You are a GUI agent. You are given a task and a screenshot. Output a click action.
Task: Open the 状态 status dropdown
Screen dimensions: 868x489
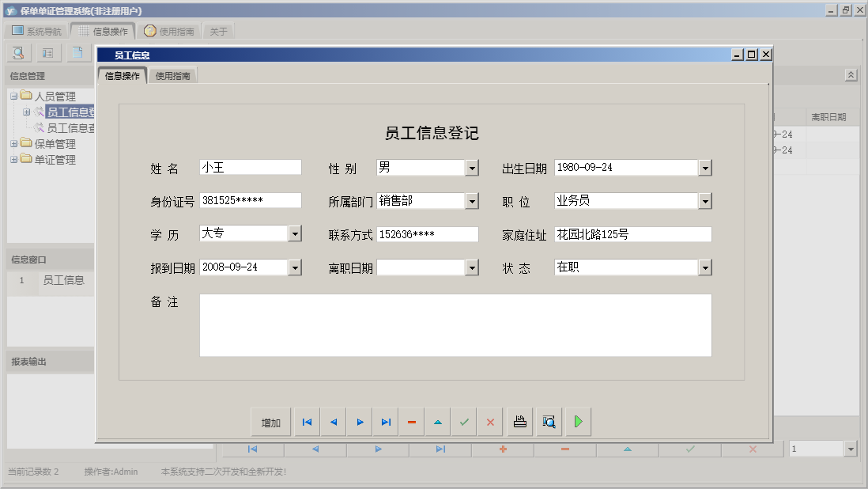704,267
